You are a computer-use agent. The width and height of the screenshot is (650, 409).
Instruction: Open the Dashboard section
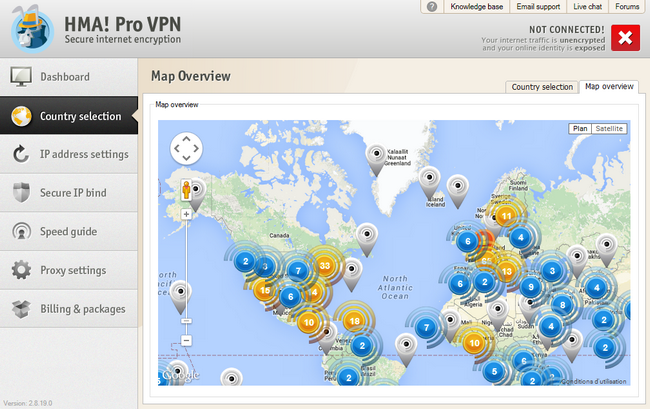coord(68,77)
